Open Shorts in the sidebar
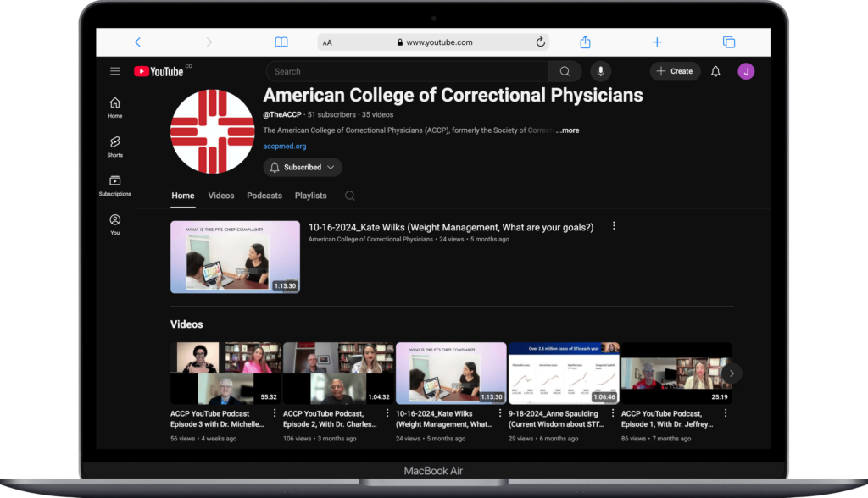 point(115,147)
